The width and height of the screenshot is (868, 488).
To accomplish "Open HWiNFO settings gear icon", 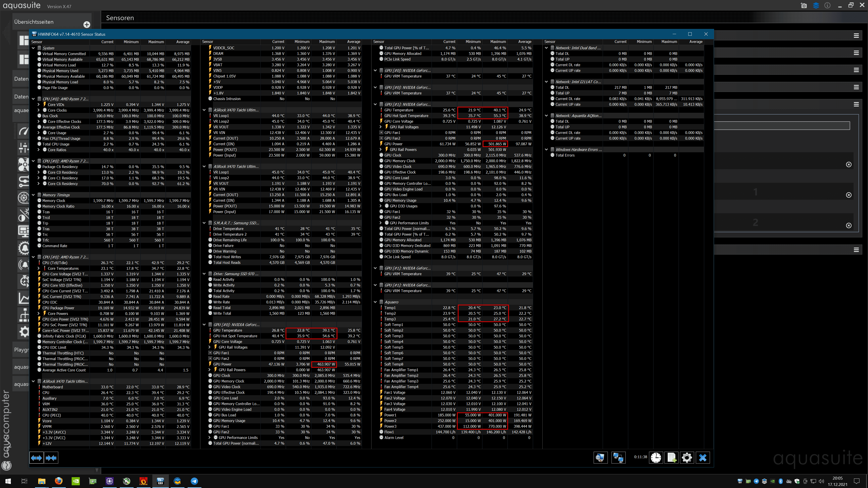I will 687,458.
